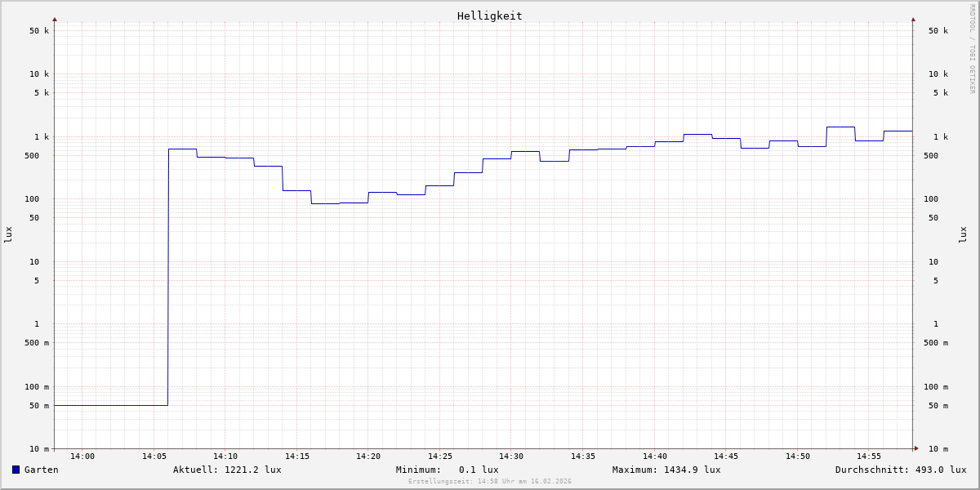Select the 14:15 time axis tick label

pos(297,457)
